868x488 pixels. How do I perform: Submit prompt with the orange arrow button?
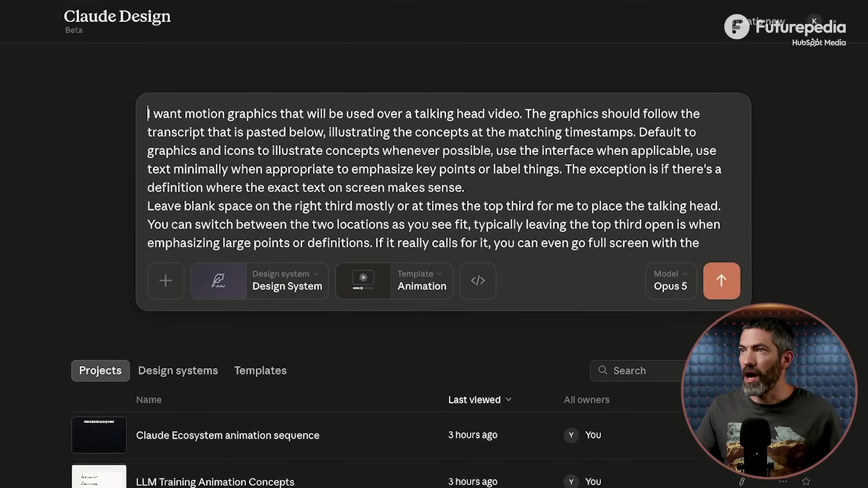tap(722, 281)
